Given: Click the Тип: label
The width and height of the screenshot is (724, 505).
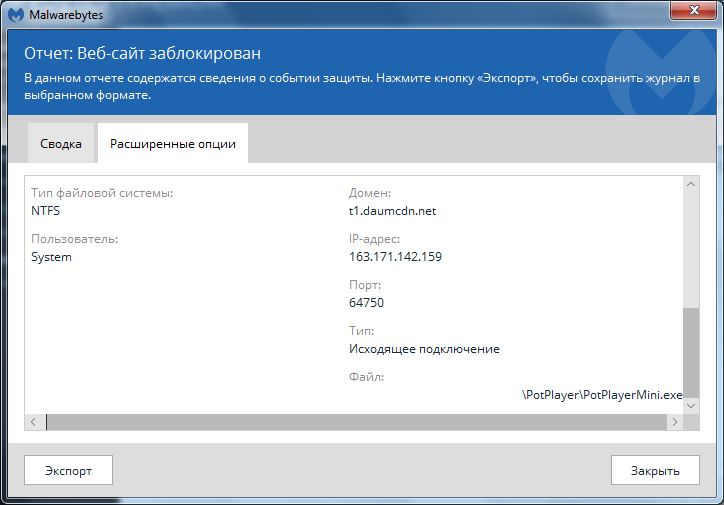Looking at the screenshot, I should point(362,331).
